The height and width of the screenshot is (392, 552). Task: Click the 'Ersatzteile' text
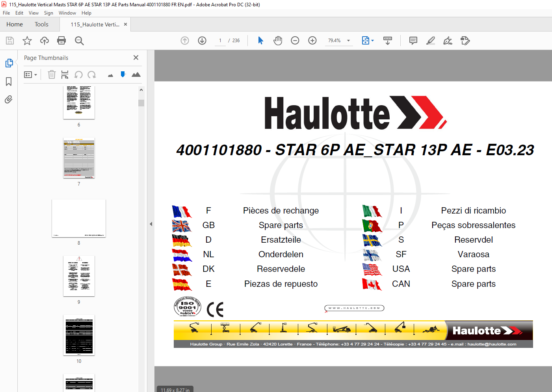[281, 240]
